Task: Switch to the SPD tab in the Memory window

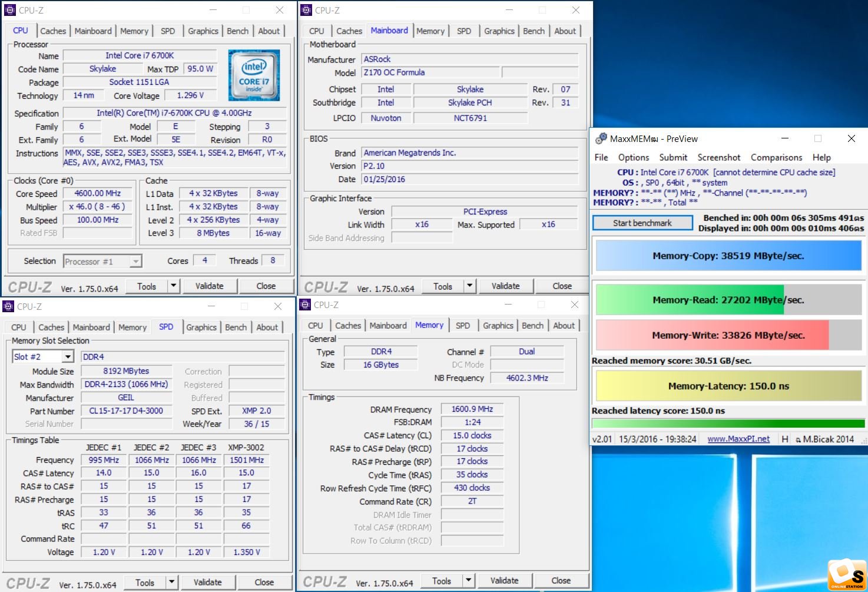Action: click(463, 326)
